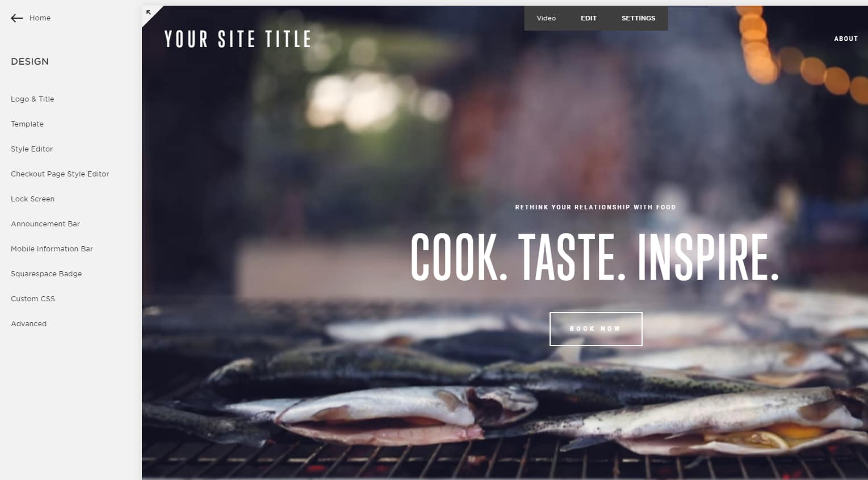Click the Video label in toolbar
The height and width of the screenshot is (480, 868).
(x=546, y=18)
